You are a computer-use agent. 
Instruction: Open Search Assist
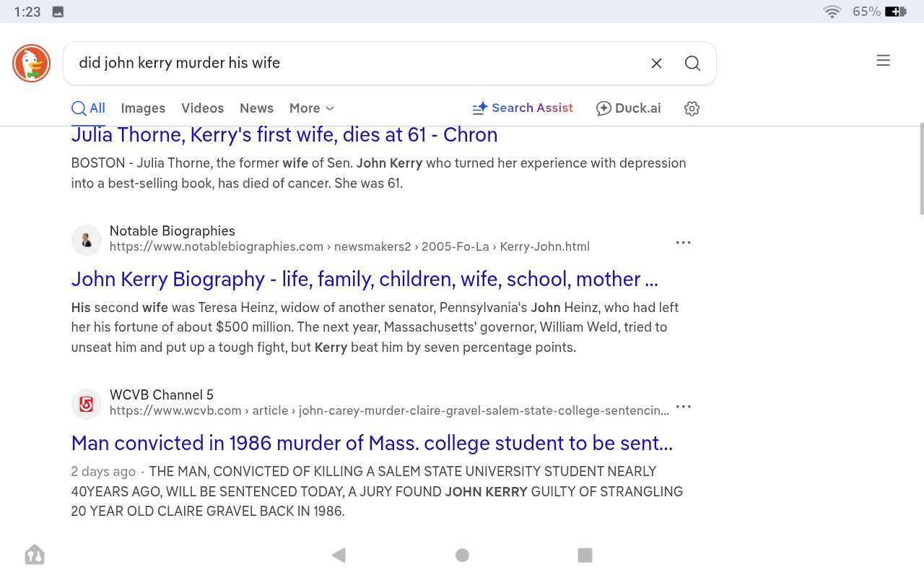[523, 108]
